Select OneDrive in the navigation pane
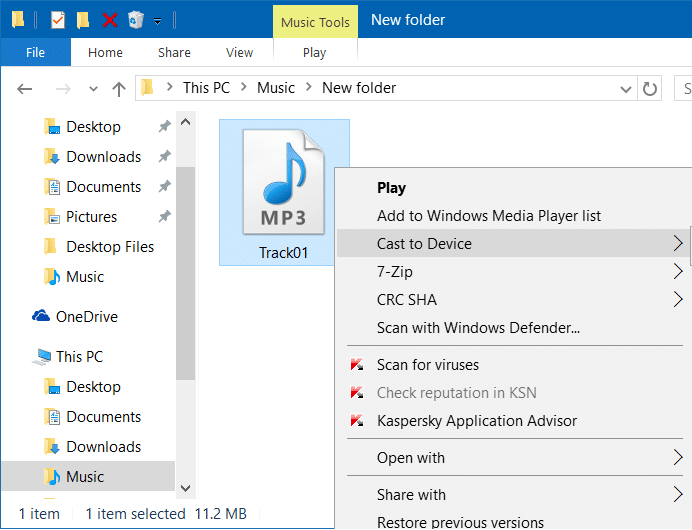Screen dimensions: 692x530 (86, 316)
